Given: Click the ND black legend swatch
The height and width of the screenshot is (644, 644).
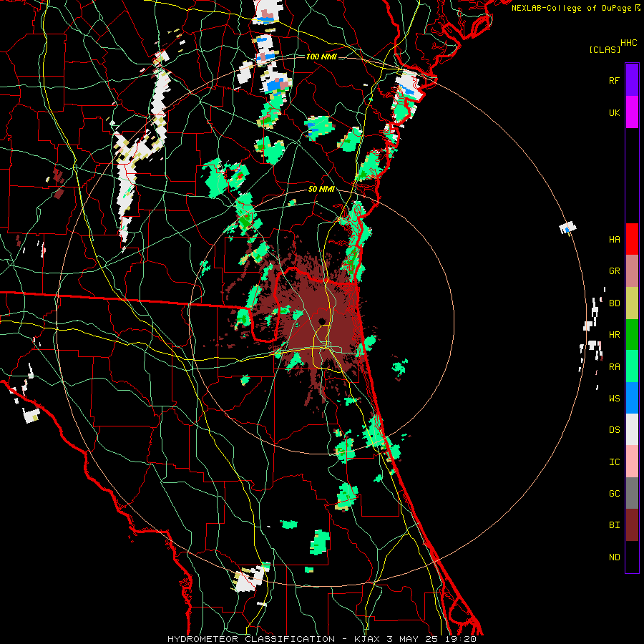Looking at the screenshot, I should tap(632, 557).
